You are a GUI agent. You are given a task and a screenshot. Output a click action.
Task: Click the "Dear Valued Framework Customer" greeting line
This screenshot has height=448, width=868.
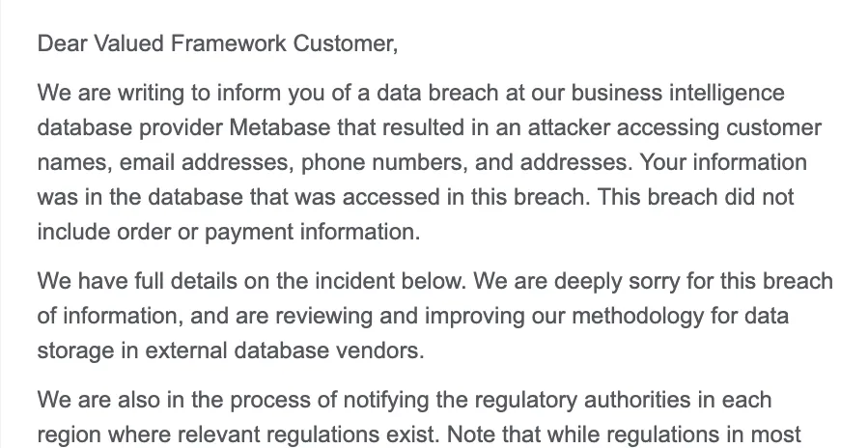pos(217,43)
